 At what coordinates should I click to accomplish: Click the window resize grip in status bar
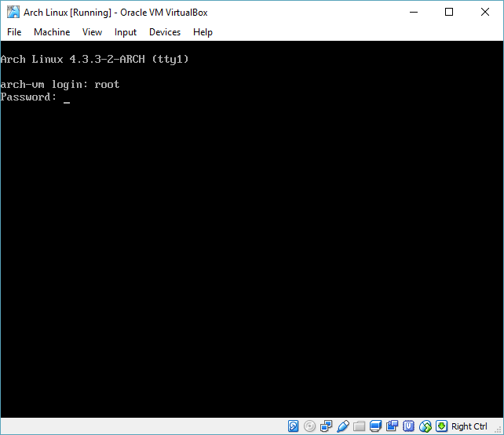pyautogui.click(x=499, y=430)
